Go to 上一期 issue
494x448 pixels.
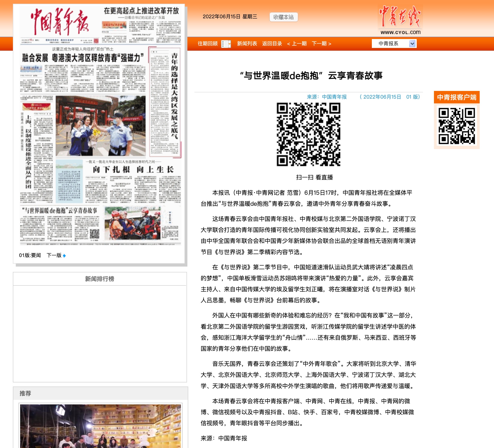[x=297, y=44]
